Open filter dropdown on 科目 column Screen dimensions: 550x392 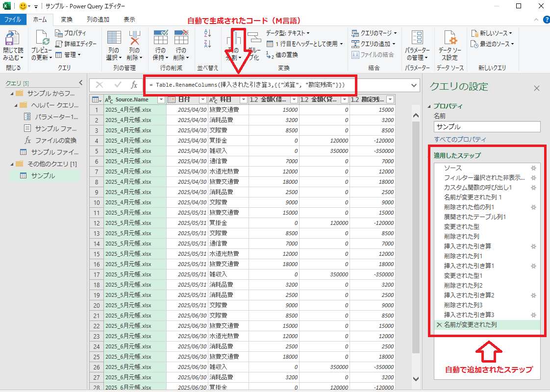click(243, 100)
